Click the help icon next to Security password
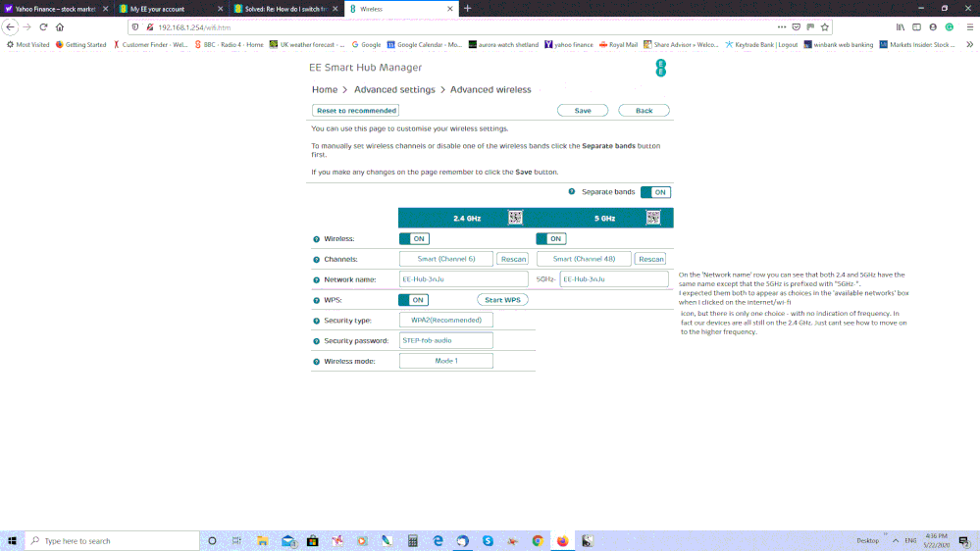Viewport: 980px width, 551px height. click(x=316, y=341)
